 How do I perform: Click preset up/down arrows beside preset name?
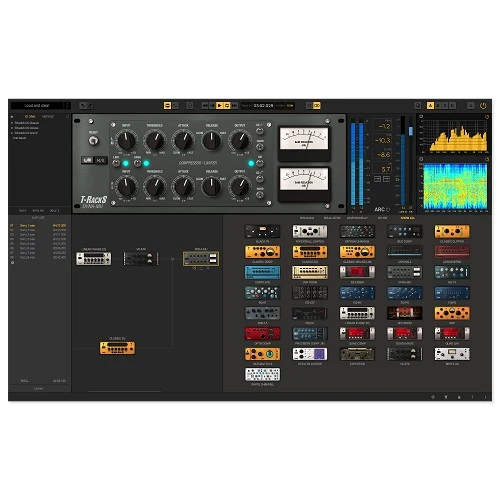click(x=67, y=106)
